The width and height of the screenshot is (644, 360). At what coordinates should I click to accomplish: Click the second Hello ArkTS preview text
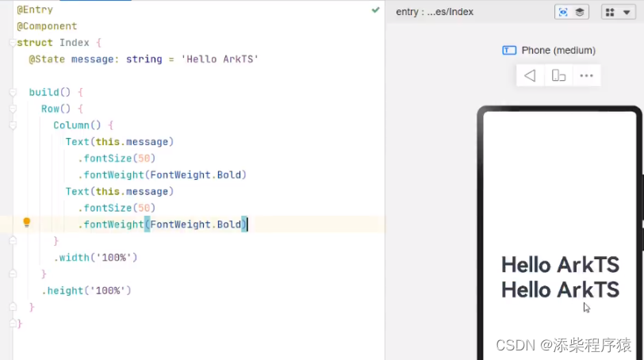pos(560,289)
